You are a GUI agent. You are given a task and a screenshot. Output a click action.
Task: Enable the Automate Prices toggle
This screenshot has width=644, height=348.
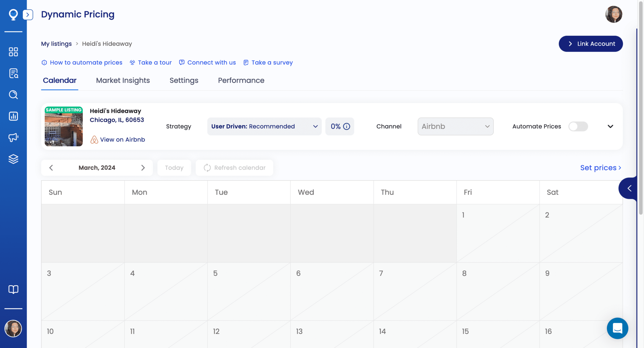coord(578,126)
